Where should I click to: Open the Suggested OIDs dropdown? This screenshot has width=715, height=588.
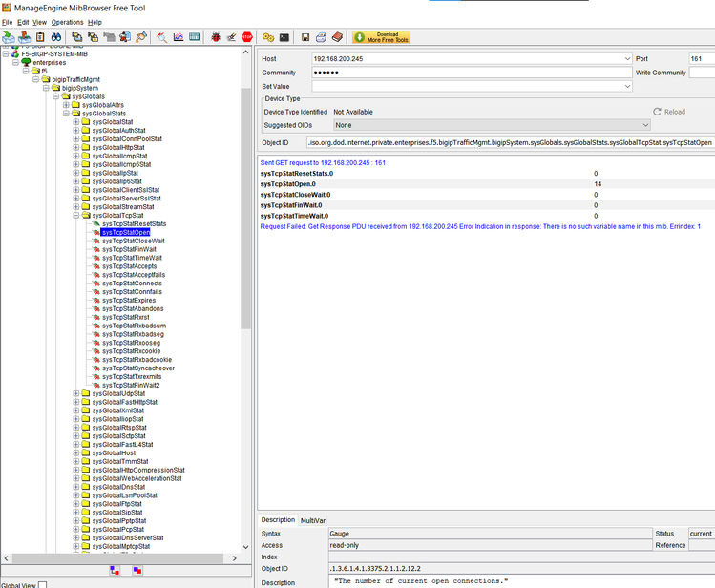[645, 125]
